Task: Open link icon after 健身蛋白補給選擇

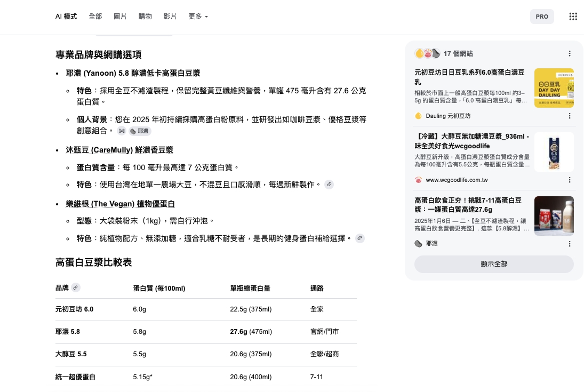Action: coord(360,238)
